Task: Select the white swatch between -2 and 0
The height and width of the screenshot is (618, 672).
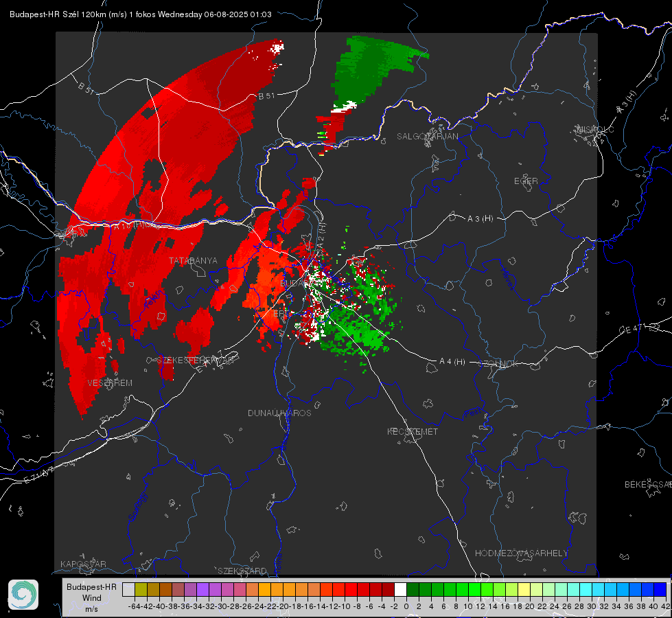Action: 400,589
